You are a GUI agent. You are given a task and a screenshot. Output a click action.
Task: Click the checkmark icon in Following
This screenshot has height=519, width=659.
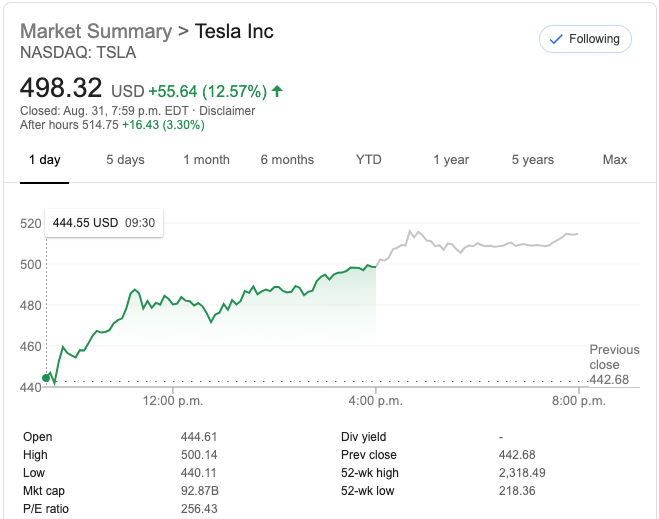(555, 40)
